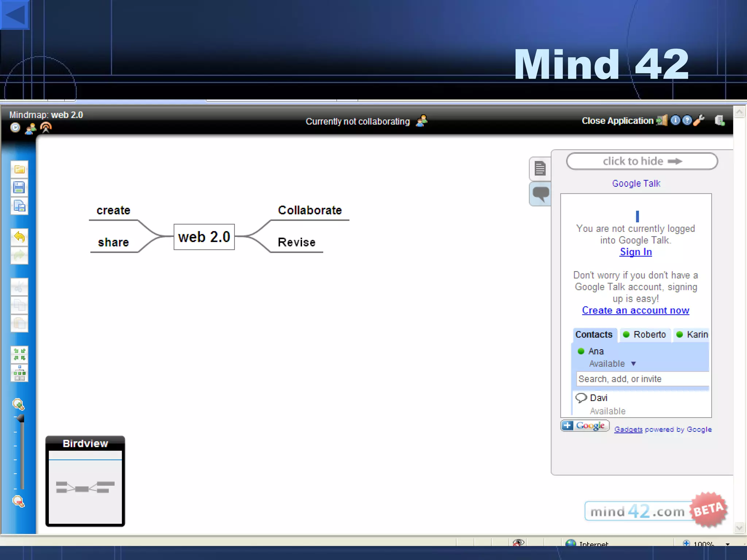
Task: Click the 'Search, add, or invite' field
Action: pos(643,379)
